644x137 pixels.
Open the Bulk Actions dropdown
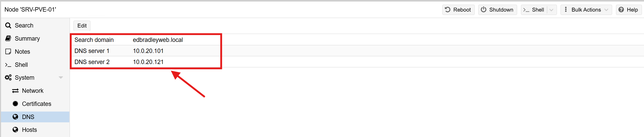pos(586,10)
